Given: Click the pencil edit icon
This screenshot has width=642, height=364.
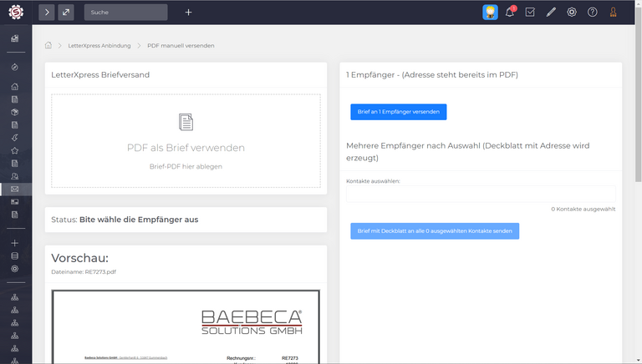Looking at the screenshot, I should pyautogui.click(x=551, y=13).
